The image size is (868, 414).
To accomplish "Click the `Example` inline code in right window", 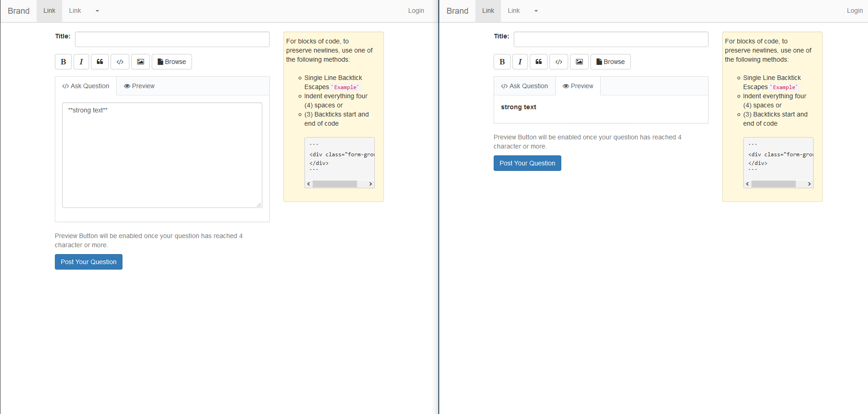I will (x=784, y=87).
